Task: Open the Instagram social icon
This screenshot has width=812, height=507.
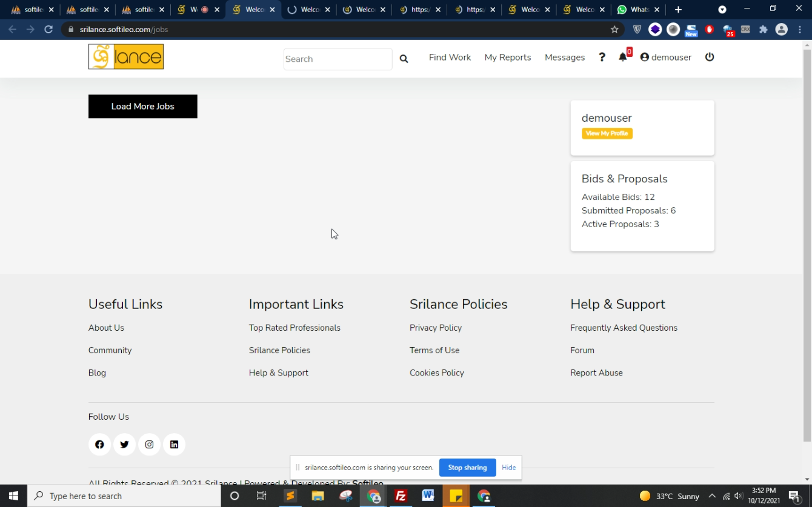Action: [x=149, y=445]
